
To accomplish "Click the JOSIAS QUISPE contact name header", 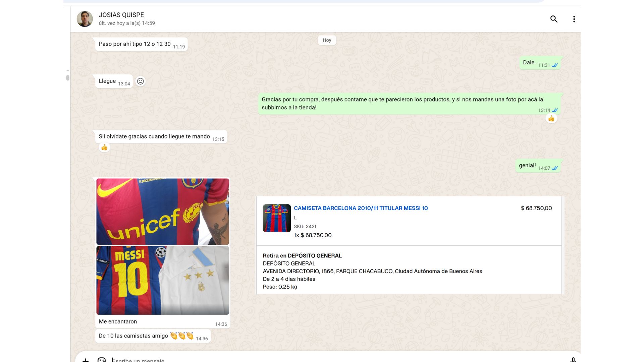I will pyautogui.click(x=121, y=15).
